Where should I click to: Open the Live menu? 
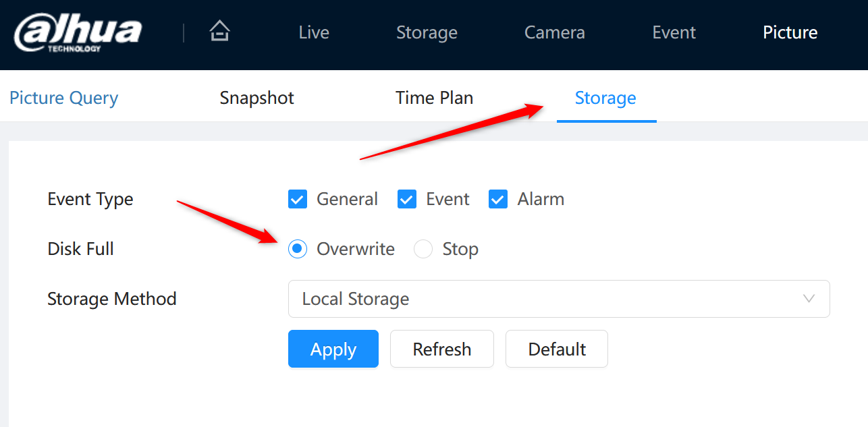(x=314, y=32)
